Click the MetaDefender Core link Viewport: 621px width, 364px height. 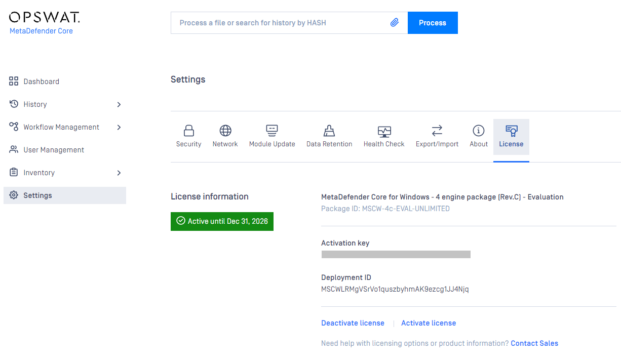pyautogui.click(x=41, y=31)
